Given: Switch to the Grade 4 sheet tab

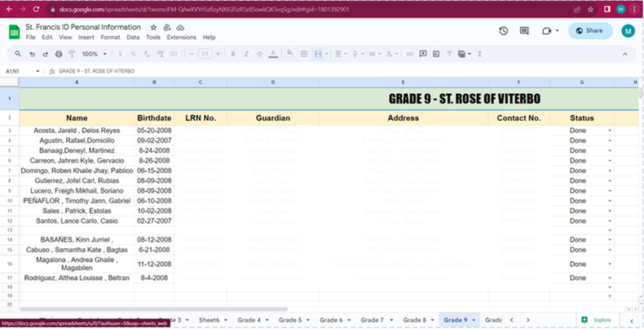Looking at the screenshot, I should 249,320.
